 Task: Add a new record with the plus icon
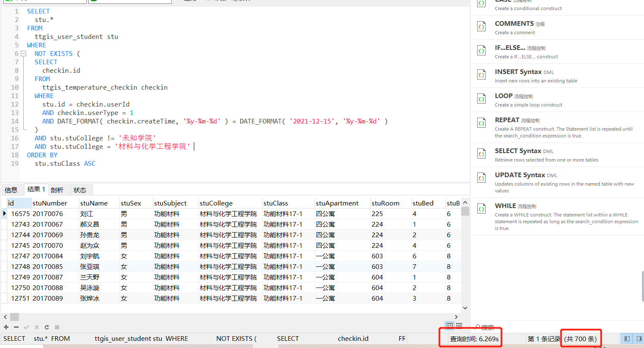click(6, 327)
